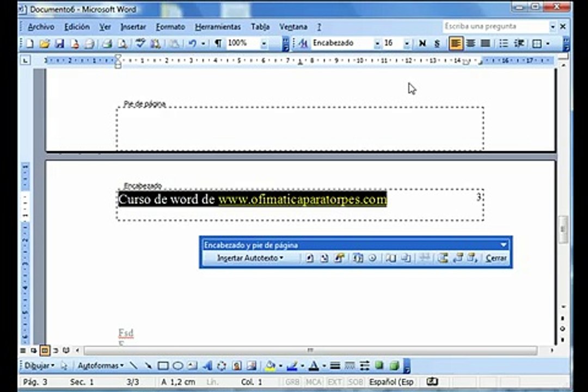
Task: Click Insert page number icon in header toolbar
Action: pyautogui.click(x=309, y=258)
